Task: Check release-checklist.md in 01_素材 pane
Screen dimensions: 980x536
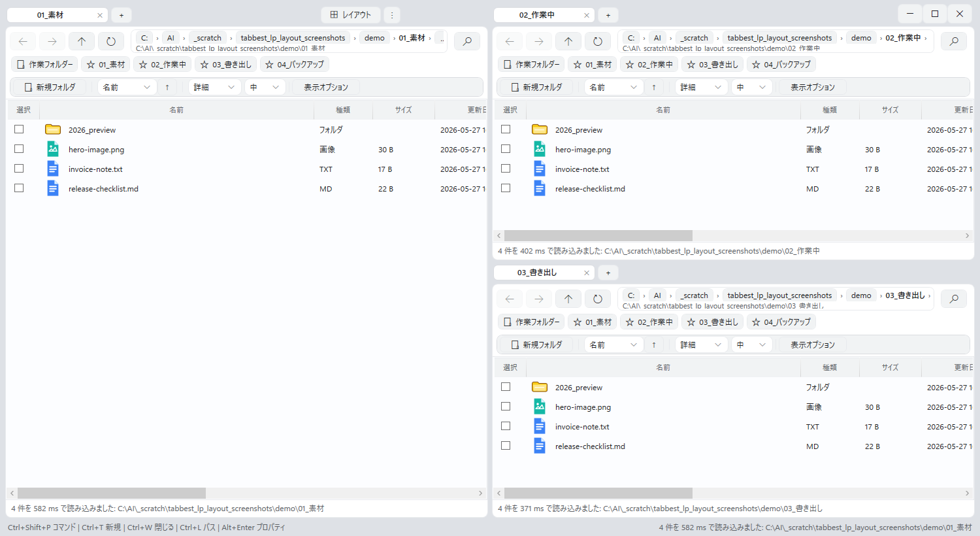Action: 19,188
